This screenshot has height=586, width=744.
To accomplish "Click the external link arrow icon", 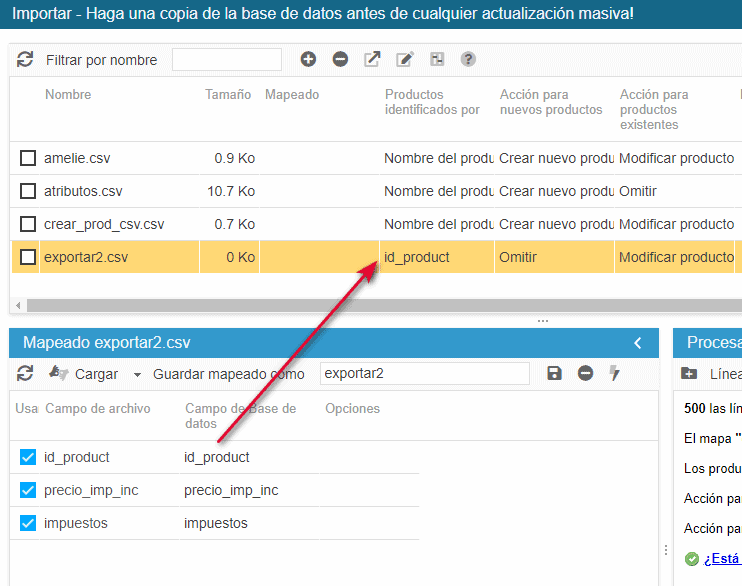I will [x=372, y=60].
